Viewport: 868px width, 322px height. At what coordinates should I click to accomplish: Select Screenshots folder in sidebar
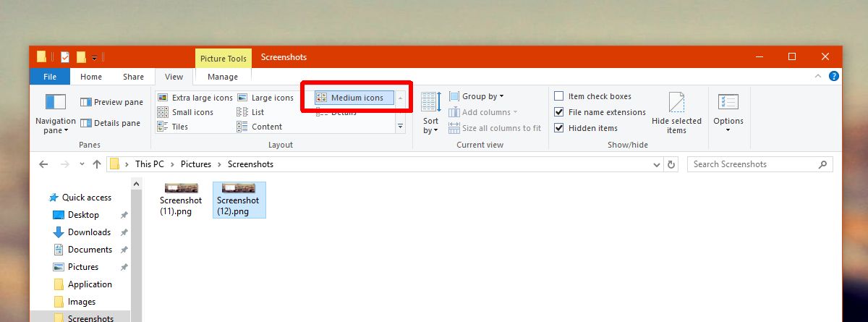point(83,318)
